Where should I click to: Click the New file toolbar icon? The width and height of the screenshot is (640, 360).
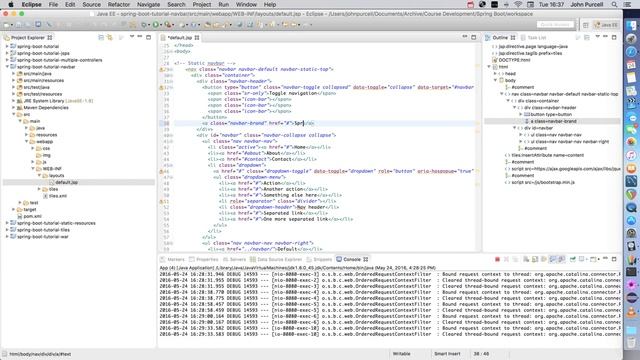7,25
